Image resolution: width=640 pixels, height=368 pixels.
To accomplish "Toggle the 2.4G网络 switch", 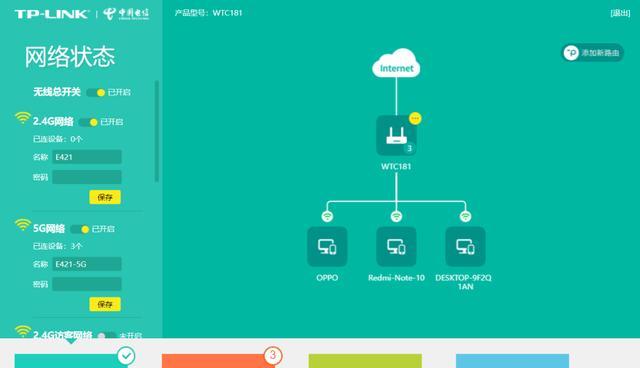I will pyautogui.click(x=89, y=122).
